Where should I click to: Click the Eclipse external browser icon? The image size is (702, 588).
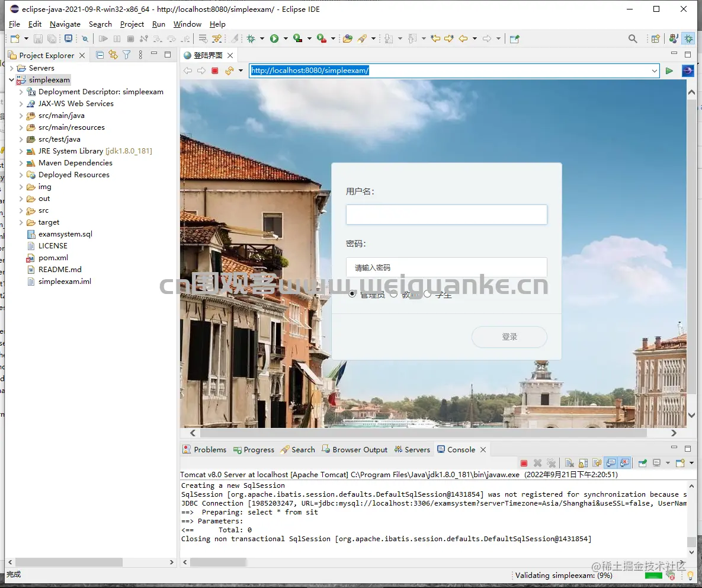(688, 71)
